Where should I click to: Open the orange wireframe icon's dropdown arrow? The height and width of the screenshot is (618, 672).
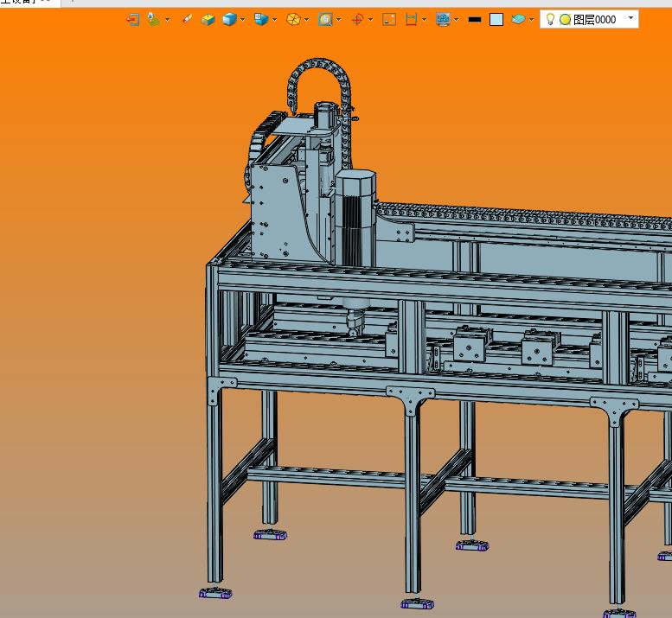point(306,20)
